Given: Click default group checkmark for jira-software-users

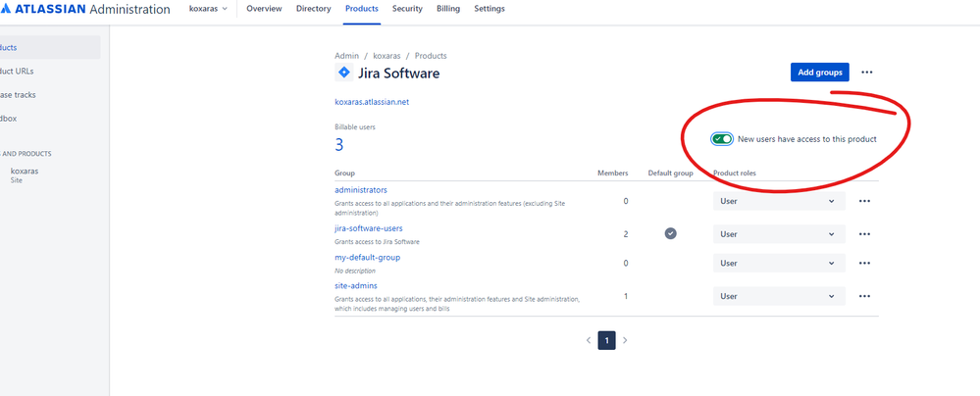Looking at the screenshot, I should click(671, 233).
